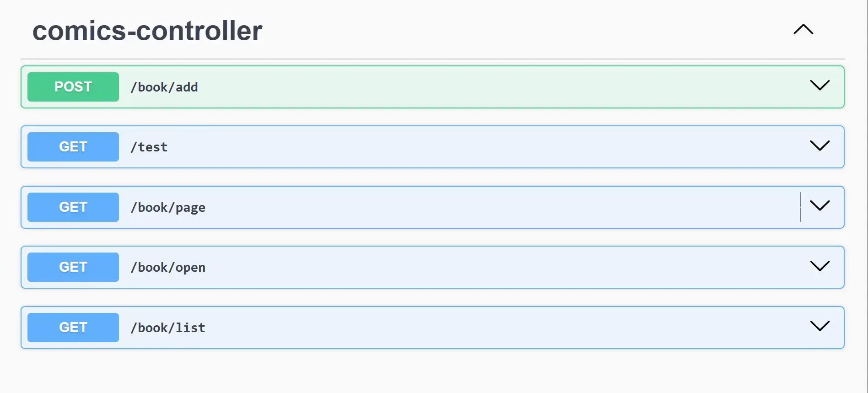Expand the /book/open row chevron
Screen dimensions: 868x393
click(x=819, y=266)
